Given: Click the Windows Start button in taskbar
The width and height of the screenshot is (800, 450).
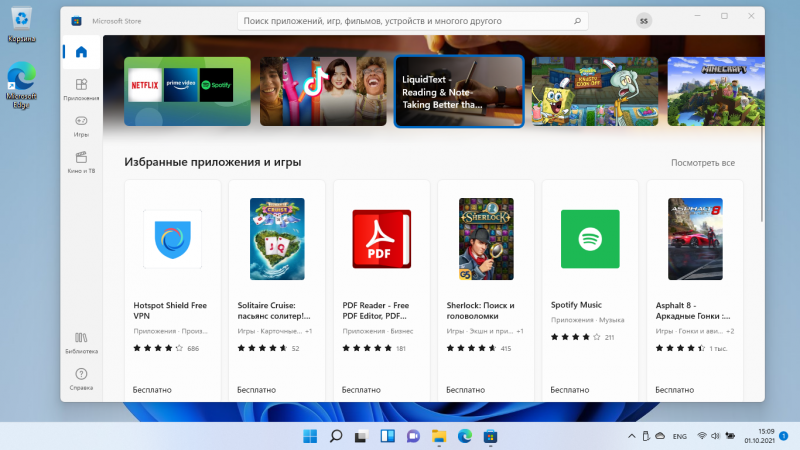Looking at the screenshot, I should pyautogui.click(x=310, y=436).
